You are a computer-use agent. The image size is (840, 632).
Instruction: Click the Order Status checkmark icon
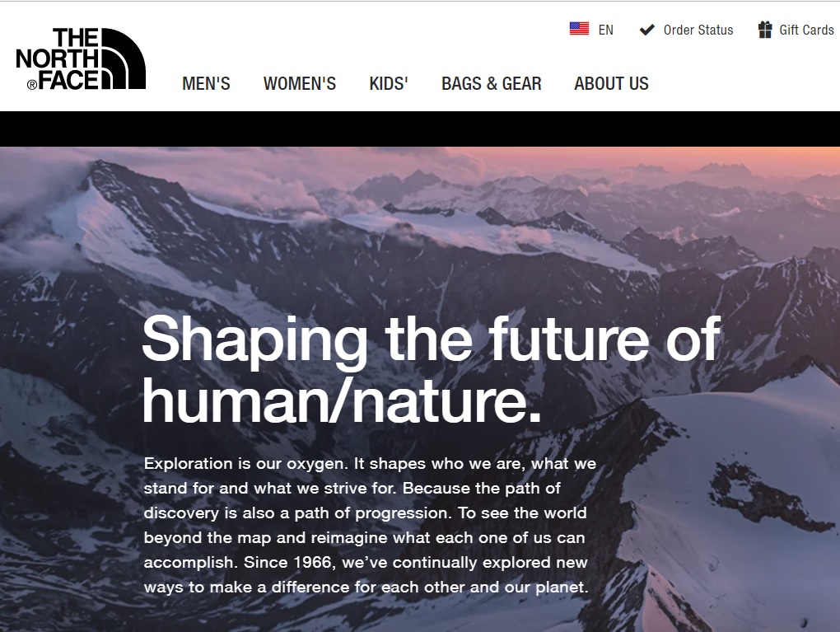click(647, 30)
